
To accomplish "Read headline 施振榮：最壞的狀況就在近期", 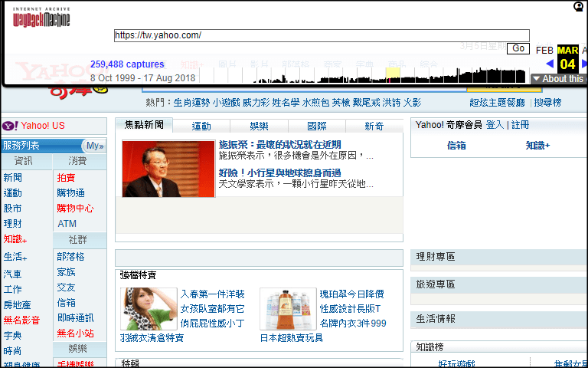I will coord(279,145).
